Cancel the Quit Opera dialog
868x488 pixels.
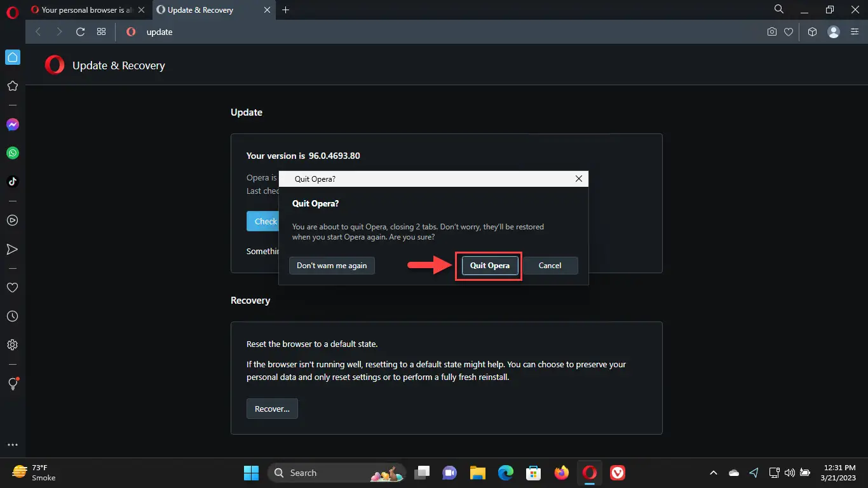[x=550, y=266]
